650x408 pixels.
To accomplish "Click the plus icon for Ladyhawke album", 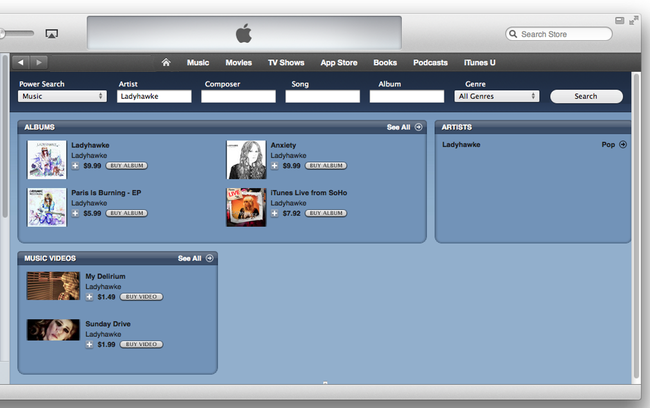I will 75,166.
